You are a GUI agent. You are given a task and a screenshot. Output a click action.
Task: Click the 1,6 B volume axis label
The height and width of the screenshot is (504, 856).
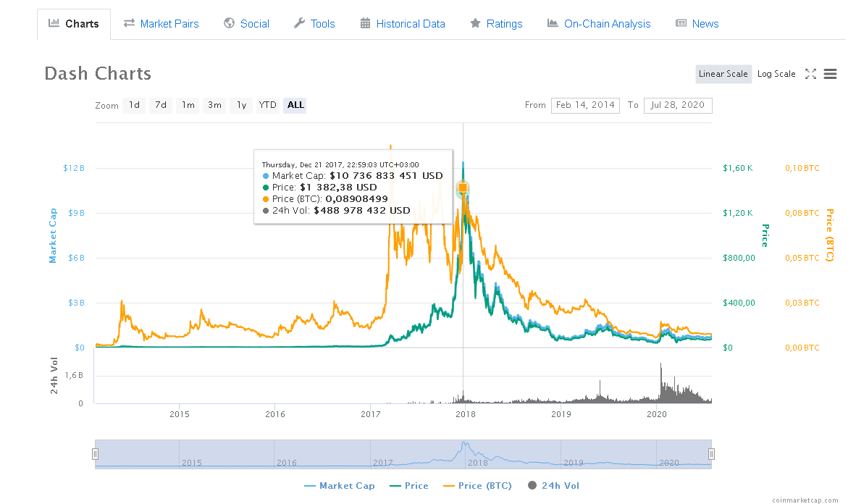point(74,376)
